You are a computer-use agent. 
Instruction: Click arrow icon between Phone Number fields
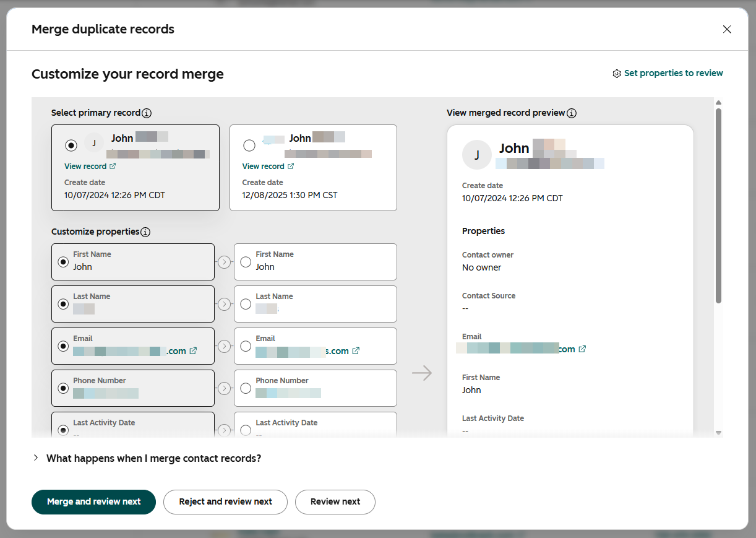pyautogui.click(x=224, y=388)
